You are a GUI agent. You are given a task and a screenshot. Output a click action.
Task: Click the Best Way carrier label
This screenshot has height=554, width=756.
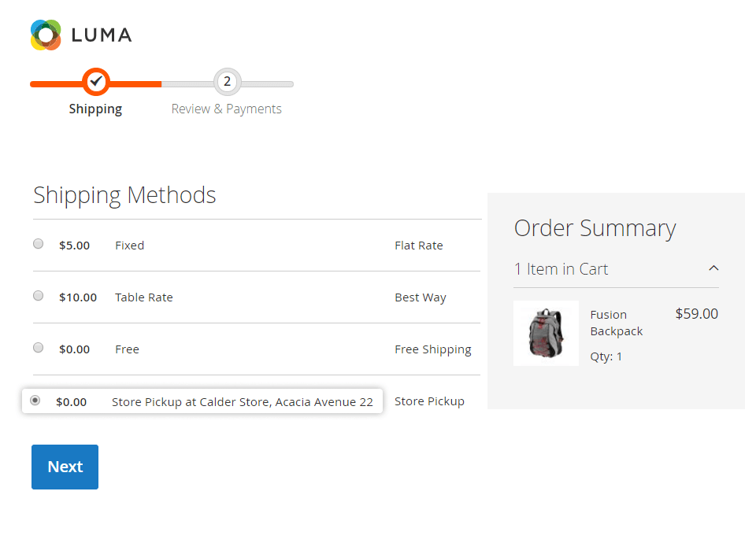tap(420, 297)
